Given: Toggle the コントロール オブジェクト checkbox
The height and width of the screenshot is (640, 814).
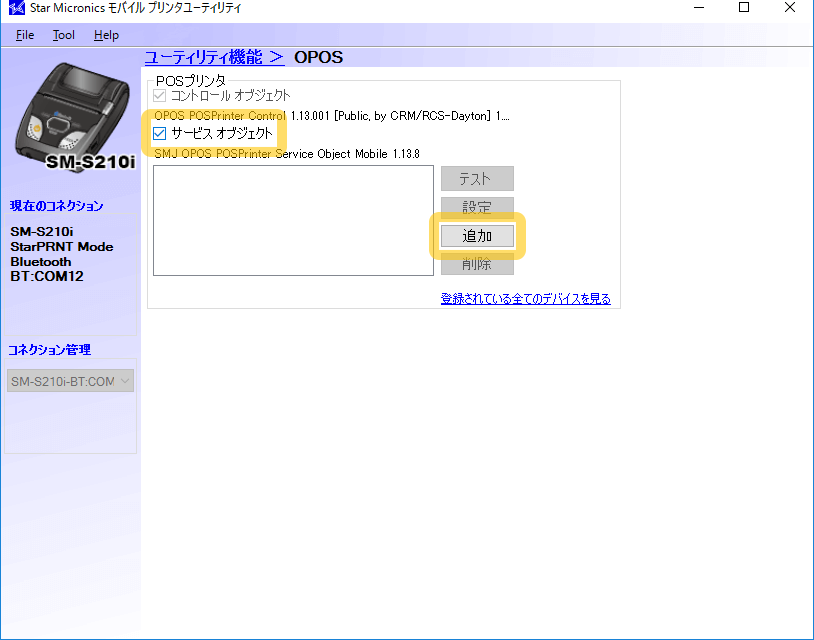Looking at the screenshot, I should (160, 96).
